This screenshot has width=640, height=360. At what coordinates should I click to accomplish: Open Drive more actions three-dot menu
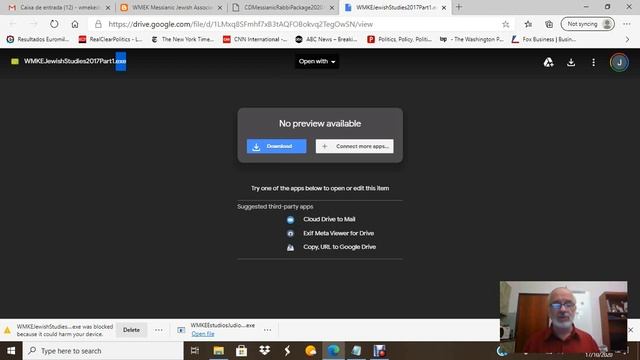click(593, 62)
